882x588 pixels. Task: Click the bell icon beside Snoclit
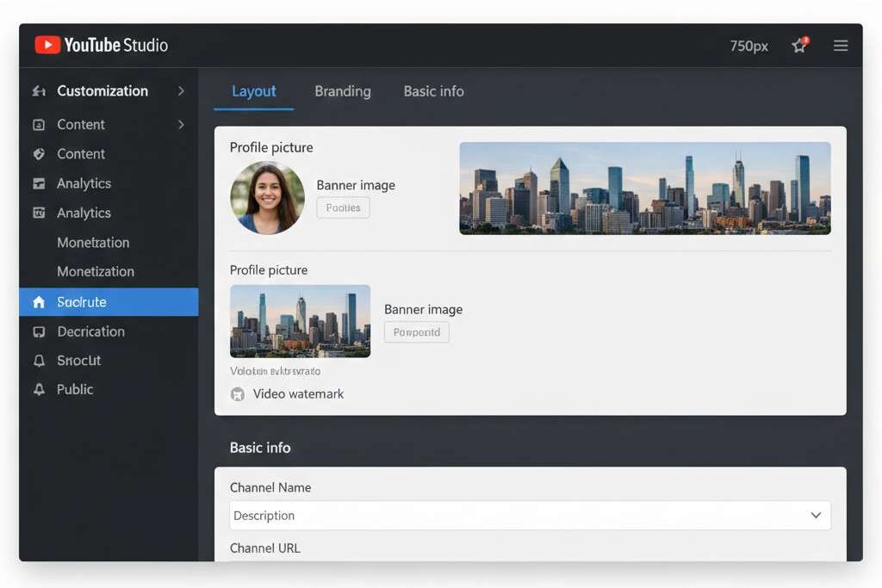pos(39,361)
